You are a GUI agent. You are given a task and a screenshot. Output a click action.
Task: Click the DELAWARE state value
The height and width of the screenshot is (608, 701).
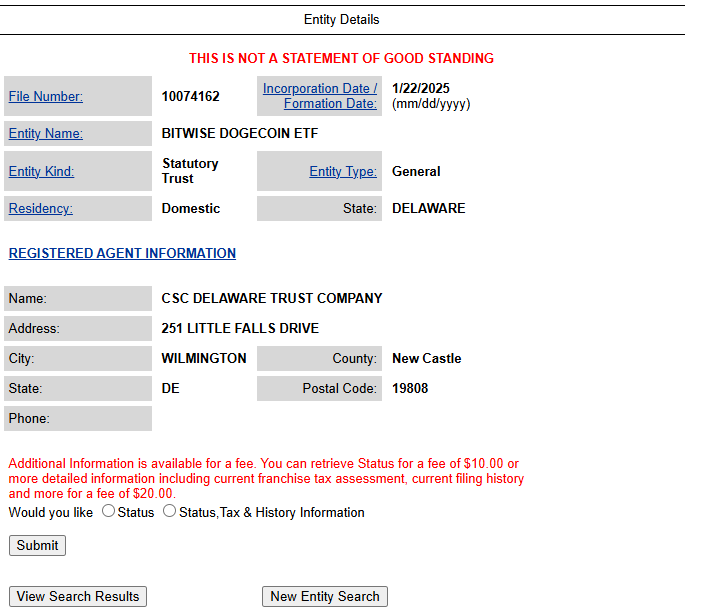coord(429,208)
